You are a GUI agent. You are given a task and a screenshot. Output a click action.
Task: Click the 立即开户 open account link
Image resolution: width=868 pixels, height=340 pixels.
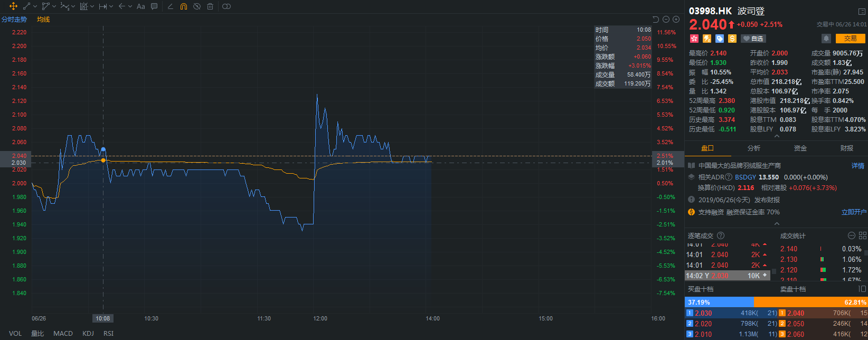[854, 212]
